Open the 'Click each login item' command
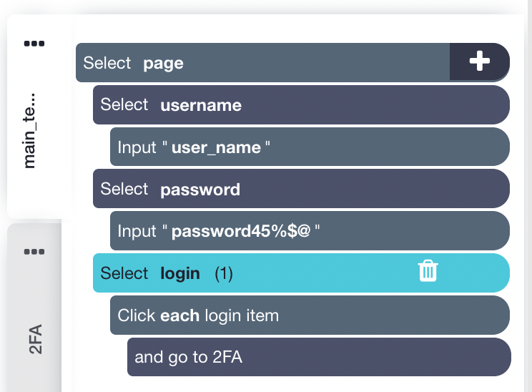 point(309,315)
